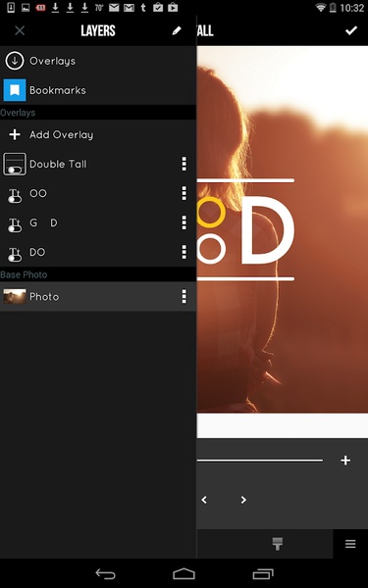
Task: Go to previous with left chevron
Action: pyautogui.click(x=204, y=500)
